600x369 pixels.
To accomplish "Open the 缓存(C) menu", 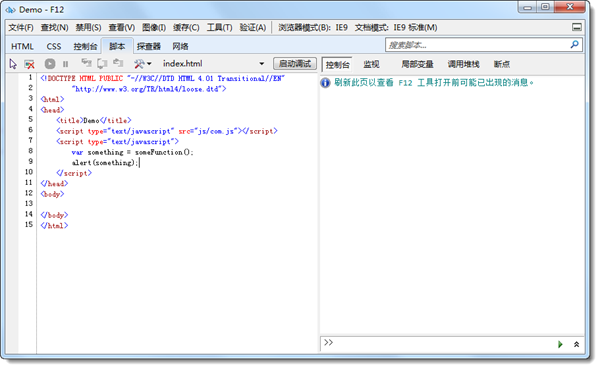I will tap(186, 28).
